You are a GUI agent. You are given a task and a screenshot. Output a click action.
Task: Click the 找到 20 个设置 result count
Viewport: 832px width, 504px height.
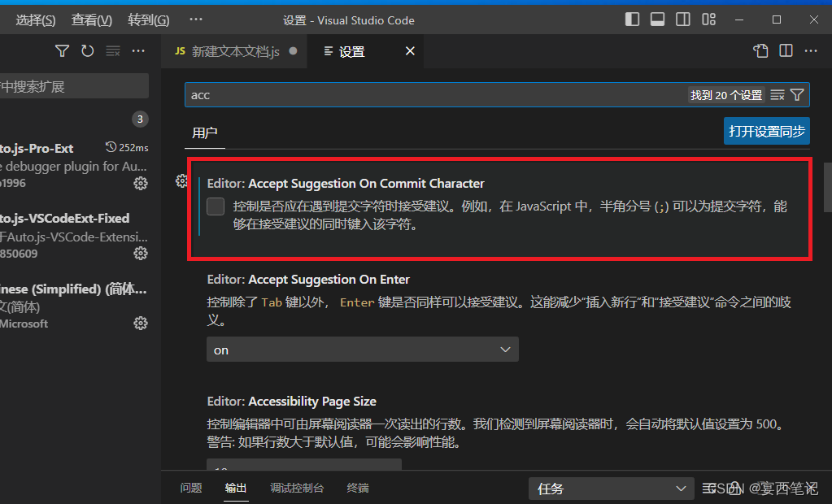click(x=726, y=95)
